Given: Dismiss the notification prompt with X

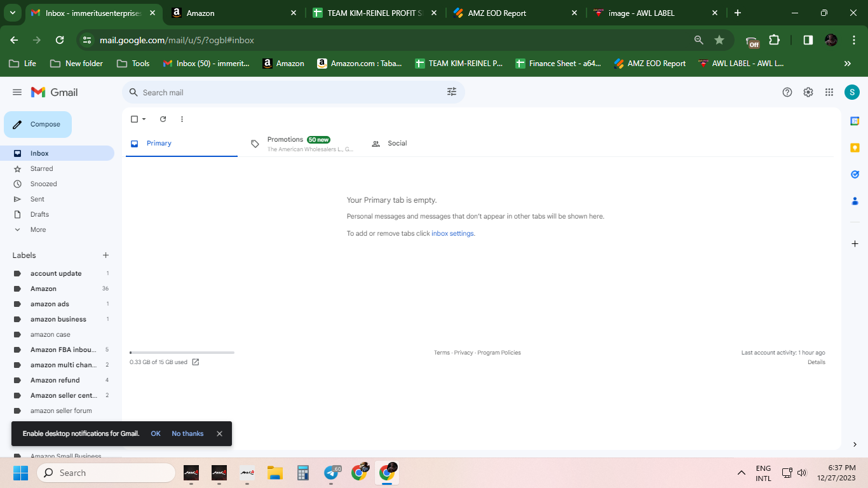Looking at the screenshot, I should click(219, 433).
